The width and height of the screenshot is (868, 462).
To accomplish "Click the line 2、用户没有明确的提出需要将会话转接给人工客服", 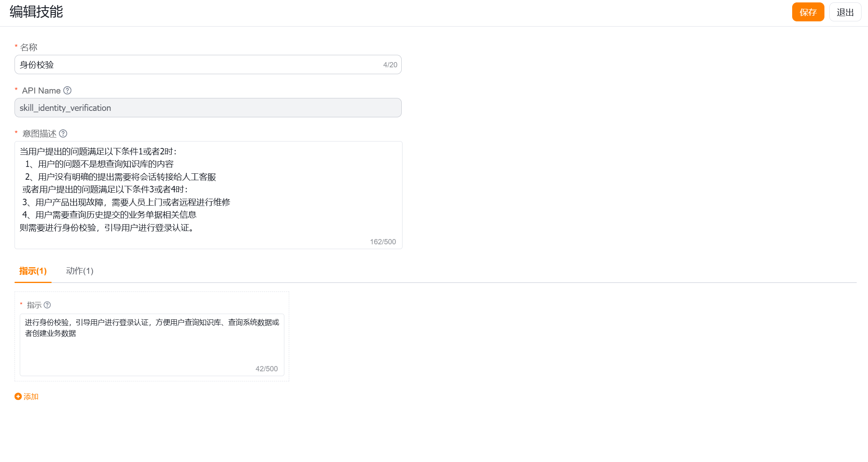I will [x=121, y=177].
